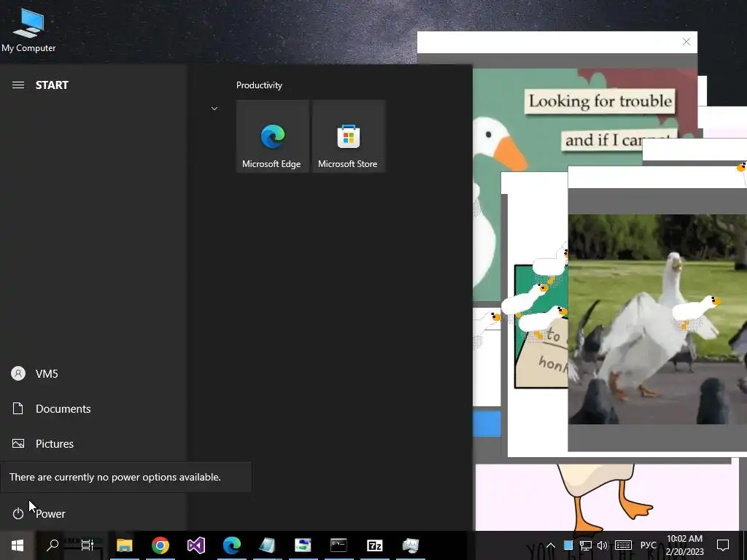Click the goose video image window

[x=657, y=319]
